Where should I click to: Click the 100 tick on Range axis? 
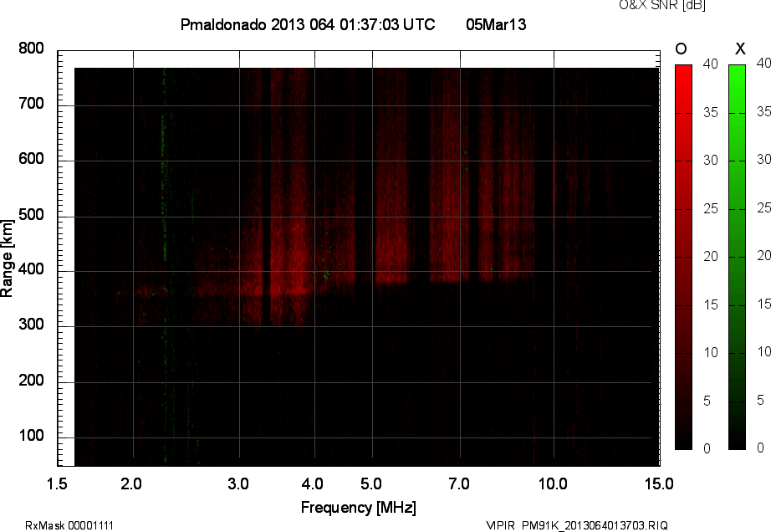[x=31, y=437]
